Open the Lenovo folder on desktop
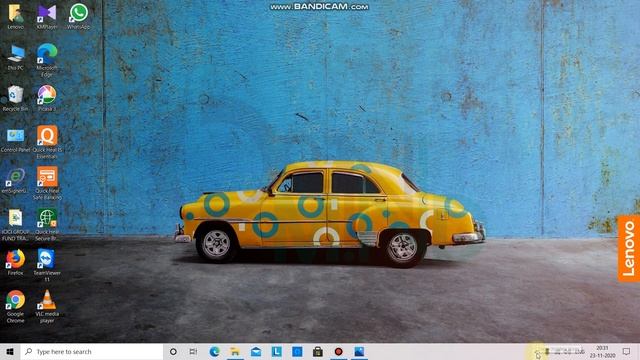 (16, 17)
